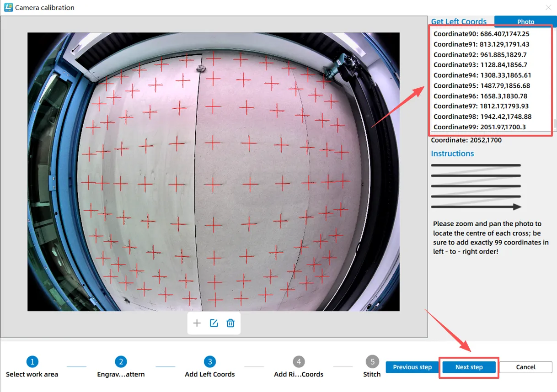Select Coordinate90 in the list
Image resolution: width=557 pixels, height=392 pixels.
481,34
